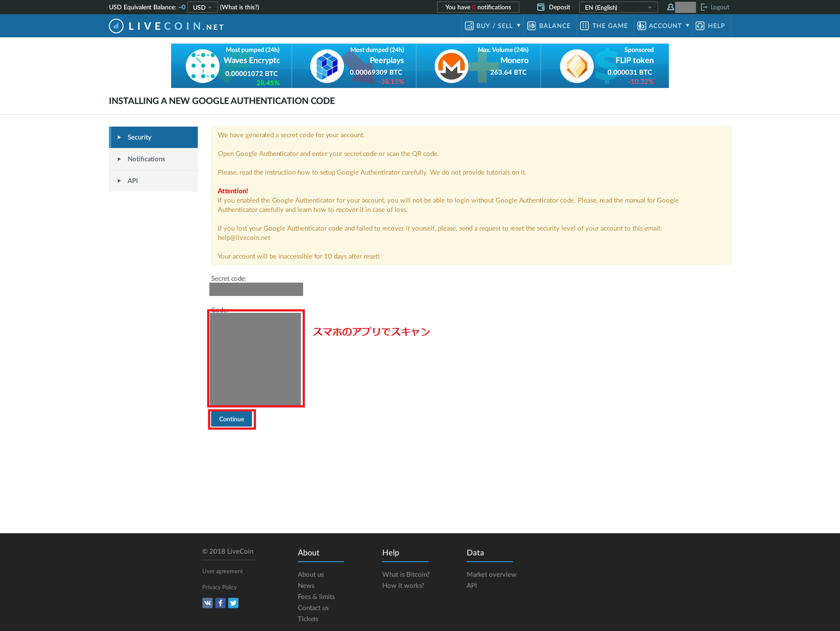Click the 'You have 0 notifications' button
This screenshot has height=631, width=840.
(x=478, y=7)
